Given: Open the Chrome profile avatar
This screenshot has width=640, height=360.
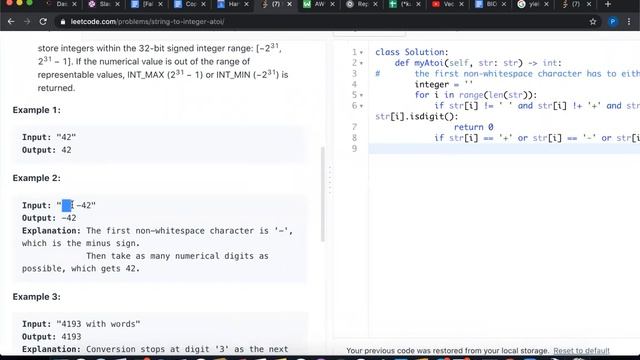Looking at the screenshot, I should 613,22.
